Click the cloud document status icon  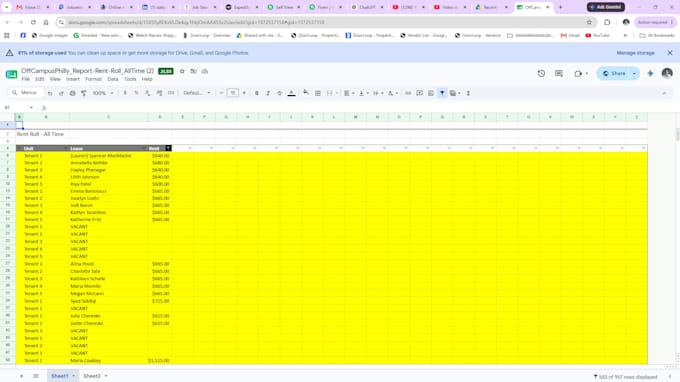click(205, 71)
